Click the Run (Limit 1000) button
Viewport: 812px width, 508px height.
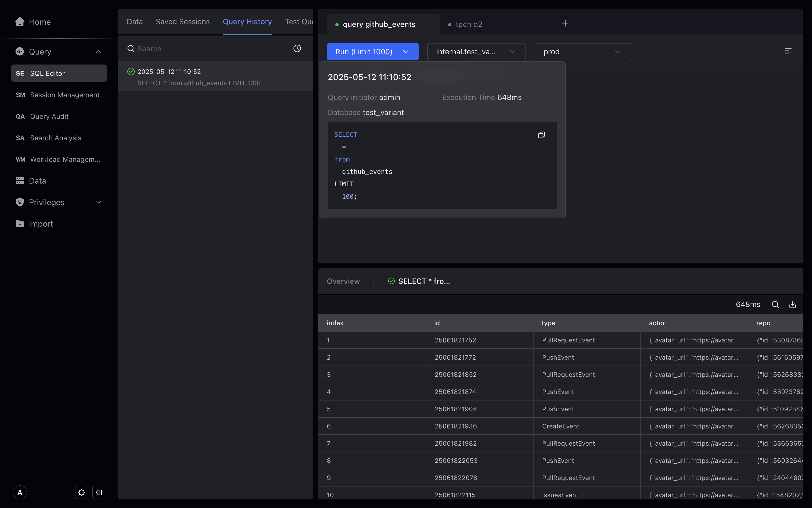pos(364,51)
